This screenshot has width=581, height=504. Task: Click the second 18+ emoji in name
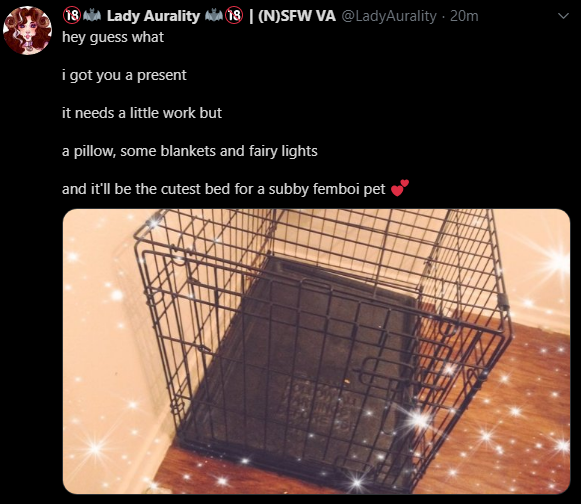[x=235, y=16]
